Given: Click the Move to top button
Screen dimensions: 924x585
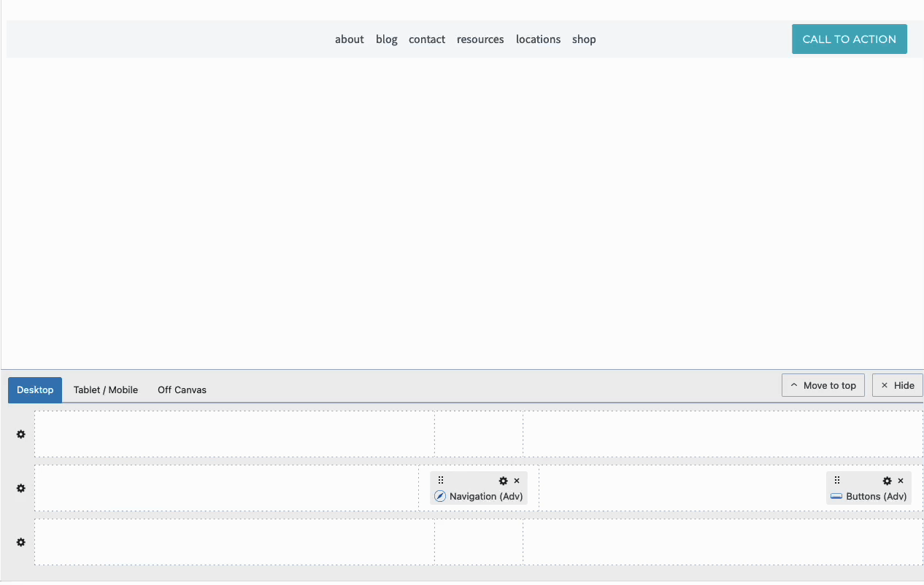Looking at the screenshot, I should click(x=823, y=384).
